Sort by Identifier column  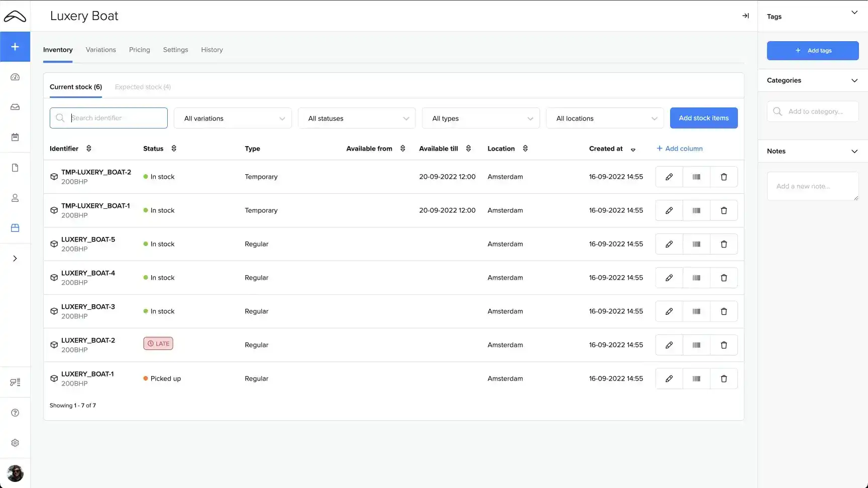[89, 149]
